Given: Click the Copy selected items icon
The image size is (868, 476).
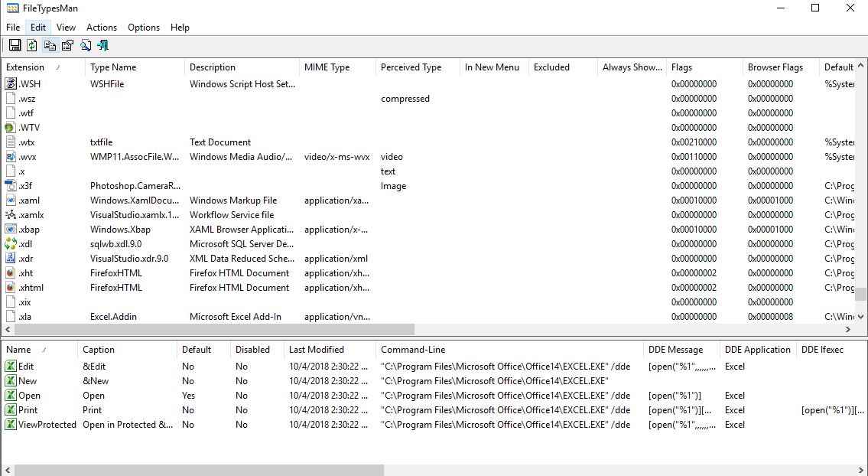Looking at the screenshot, I should click(x=50, y=45).
